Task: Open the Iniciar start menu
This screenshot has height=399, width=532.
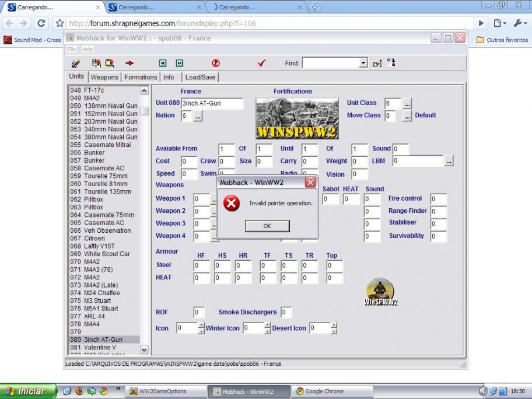Action: pos(28,391)
